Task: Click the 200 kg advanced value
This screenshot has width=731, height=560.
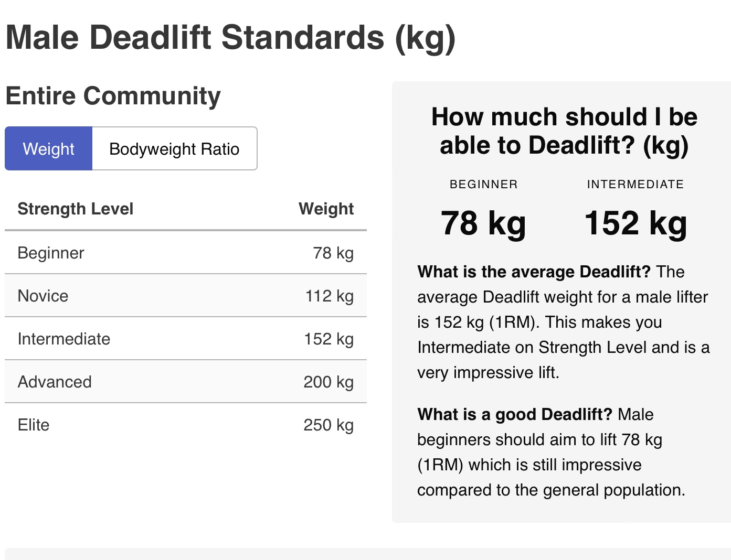Action: [x=329, y=382]
